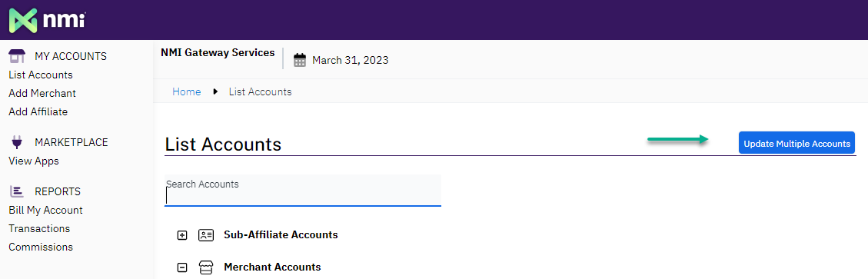Open List Accounts in the sidebar
The height and width of the screenshot is (279, 868).
(41, 75)
